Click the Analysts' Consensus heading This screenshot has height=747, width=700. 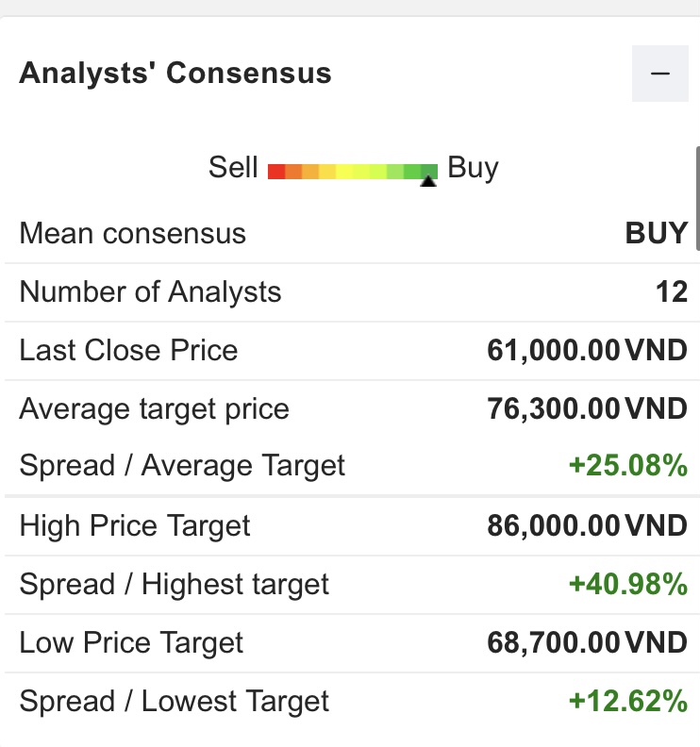(175, 74)
